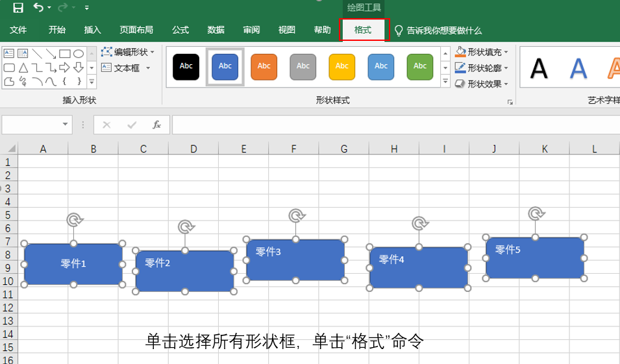Show the previous row of shape styles

445,53
